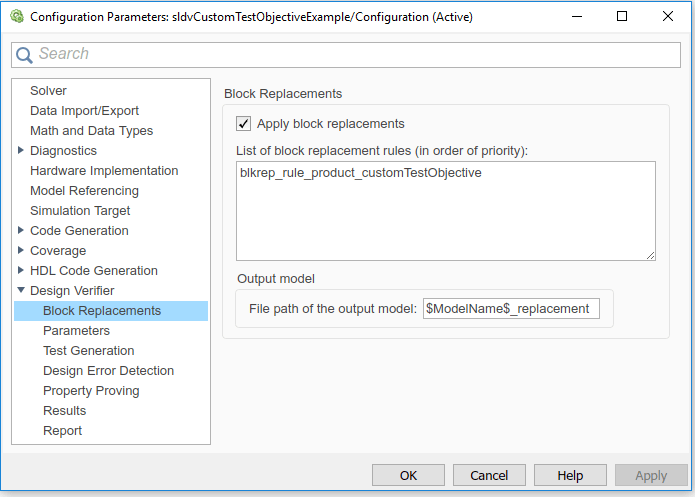Expand the Coverage tree node
The width and height of the screenshot is (695, 497).
point(21,251)
